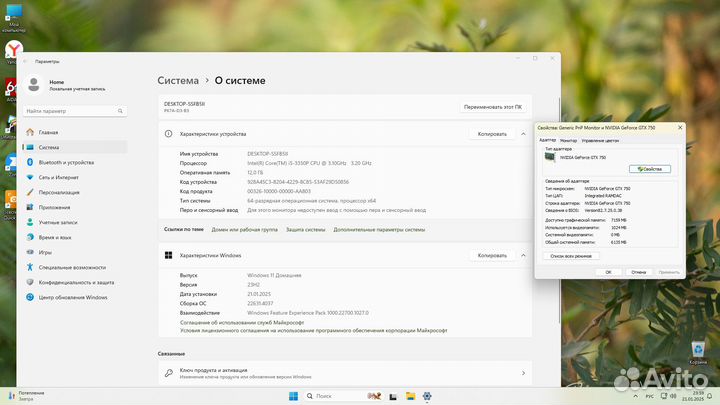Open Защита системы link

(x=305, y=230)
